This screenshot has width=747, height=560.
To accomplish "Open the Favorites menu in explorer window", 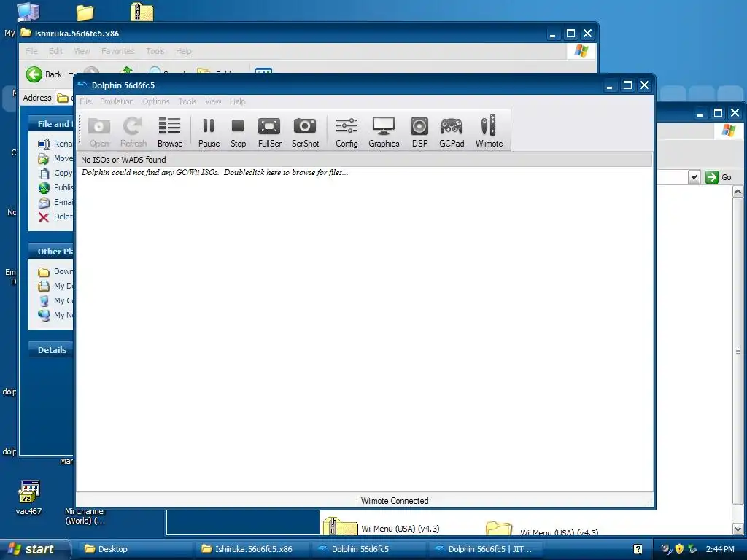I will 117,51.
